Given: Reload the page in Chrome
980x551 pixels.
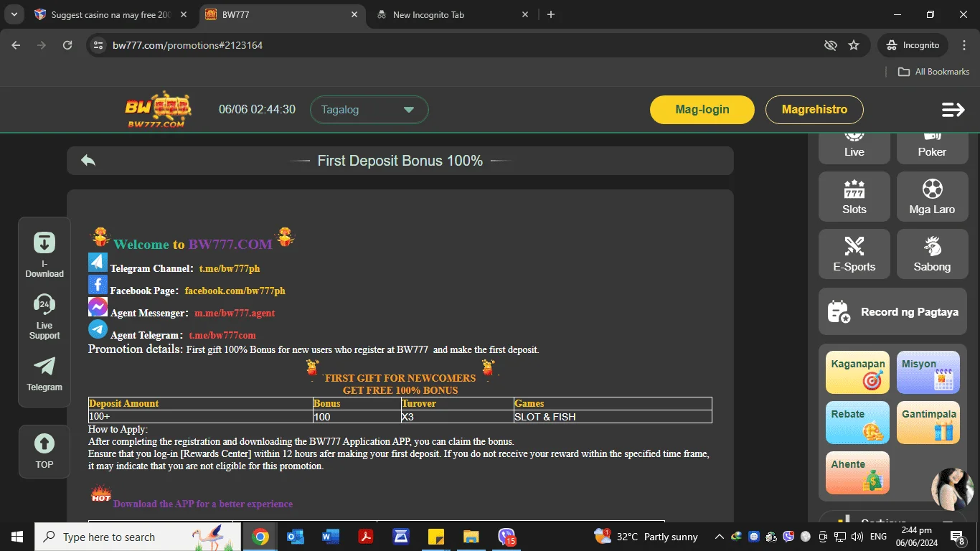Looking at the screenshot, I should (67, 45).
